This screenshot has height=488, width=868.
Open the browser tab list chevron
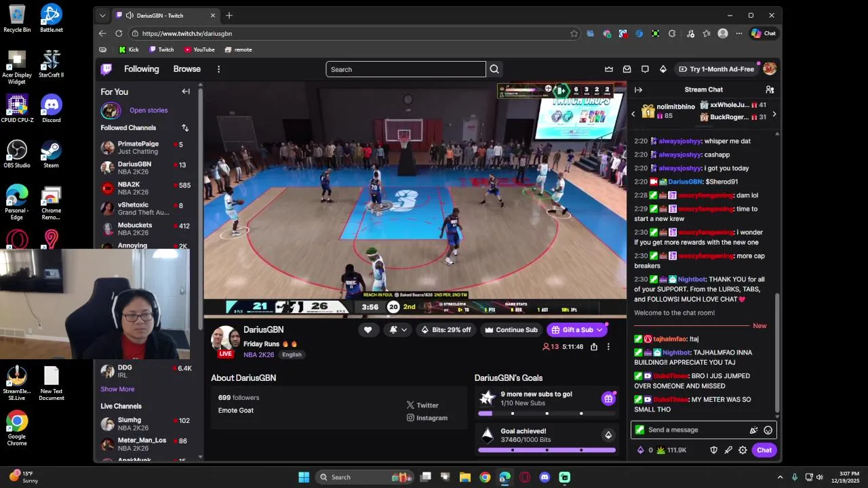(102, 16)
